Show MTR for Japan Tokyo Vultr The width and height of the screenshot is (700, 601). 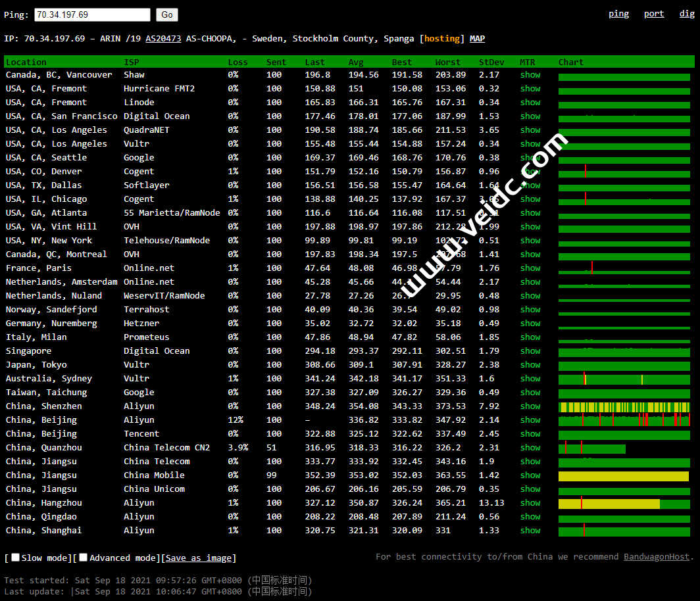(x=530, y=365)
